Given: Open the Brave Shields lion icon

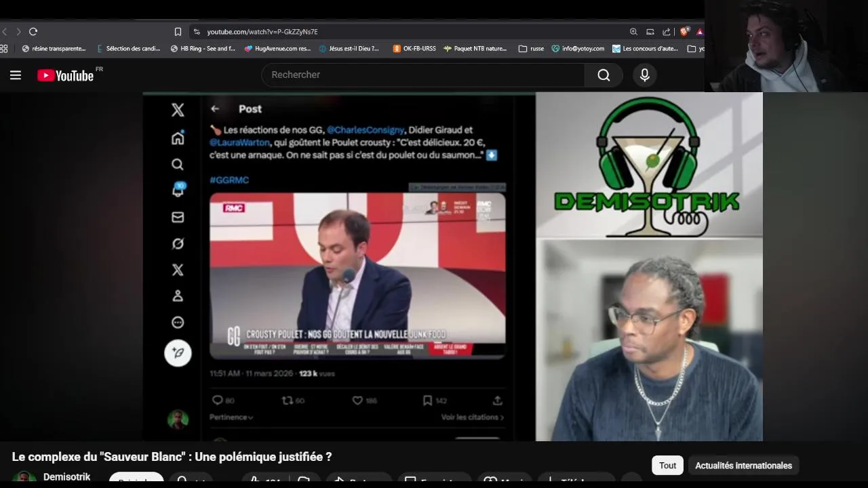Looking at the screenshot, I should (x=685, y=31).
